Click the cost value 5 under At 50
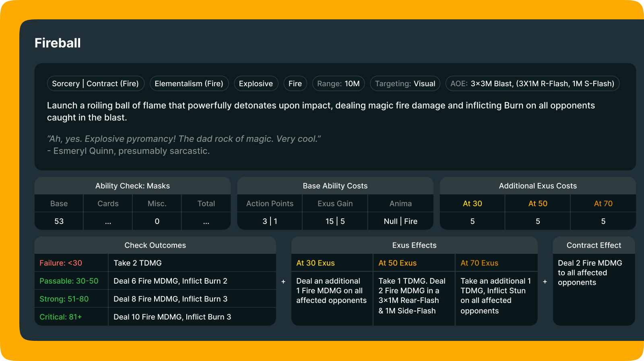The image size is (644, 361). coord(538,221)
